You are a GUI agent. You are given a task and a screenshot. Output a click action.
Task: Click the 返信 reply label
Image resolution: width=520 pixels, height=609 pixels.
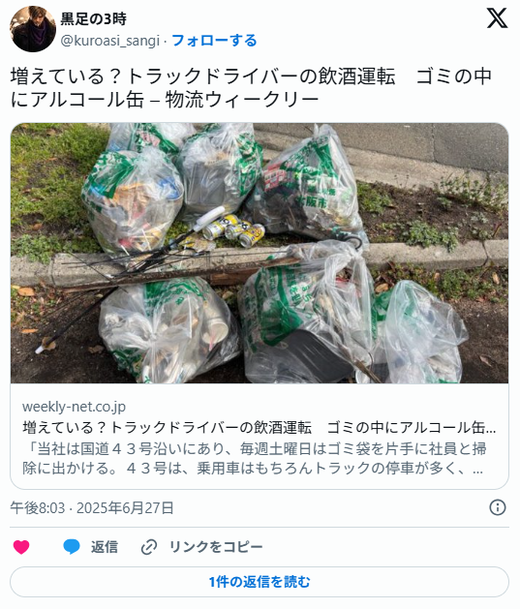coord(104,547)
